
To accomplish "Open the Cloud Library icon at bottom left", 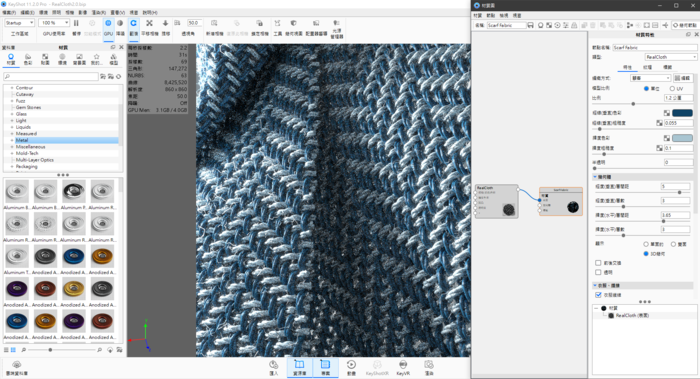I will pyautogui.click(x=17, y=365).
